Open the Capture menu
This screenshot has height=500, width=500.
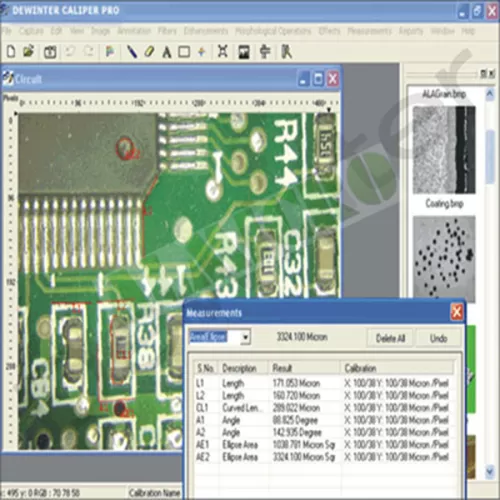31,31
